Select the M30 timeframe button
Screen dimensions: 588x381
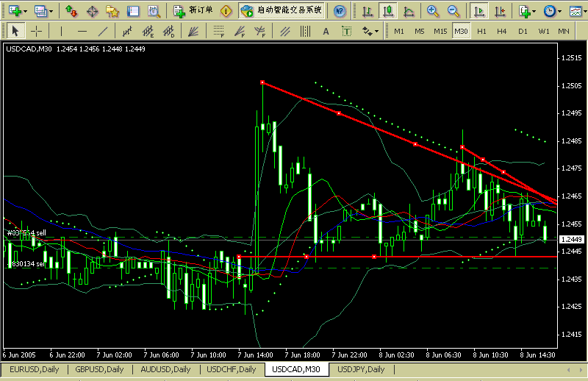coord(461,32)
